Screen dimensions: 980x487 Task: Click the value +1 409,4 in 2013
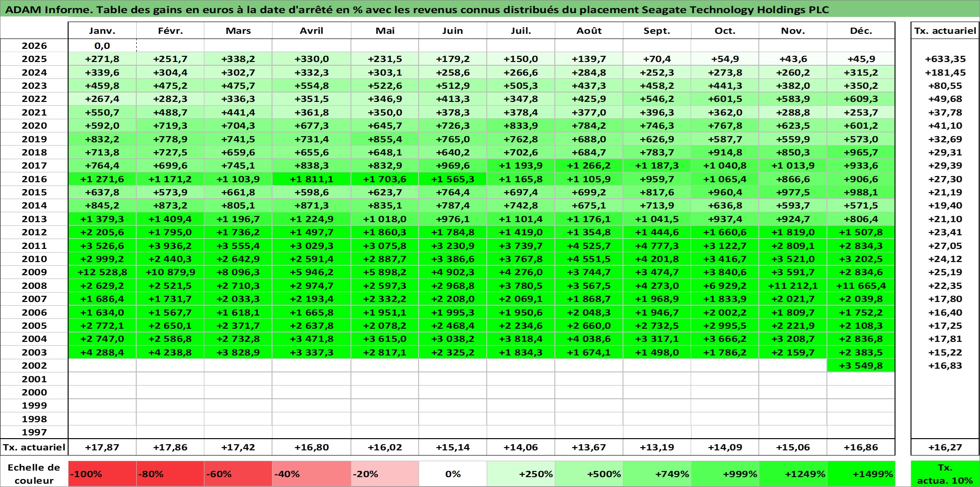click(170, 219)
